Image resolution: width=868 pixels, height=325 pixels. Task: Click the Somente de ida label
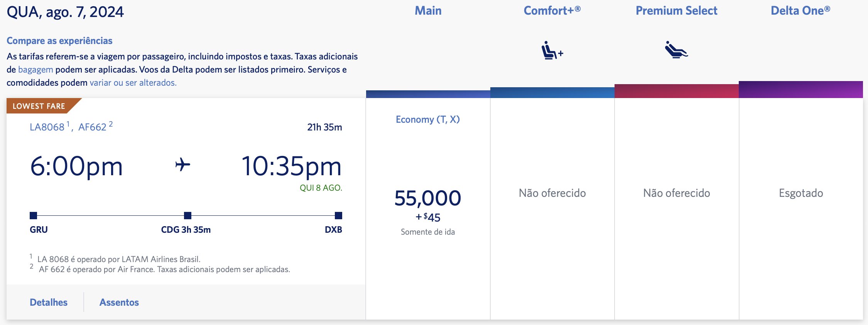click(428, 232)
